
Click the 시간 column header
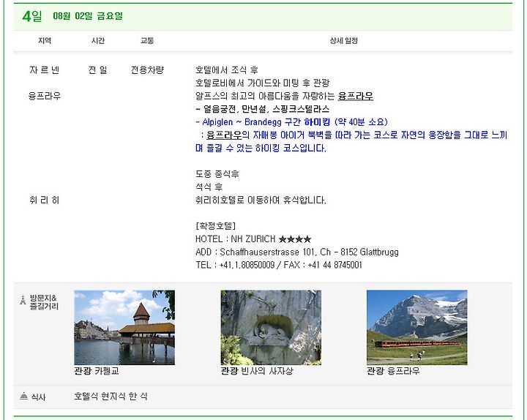coord(98,41)
